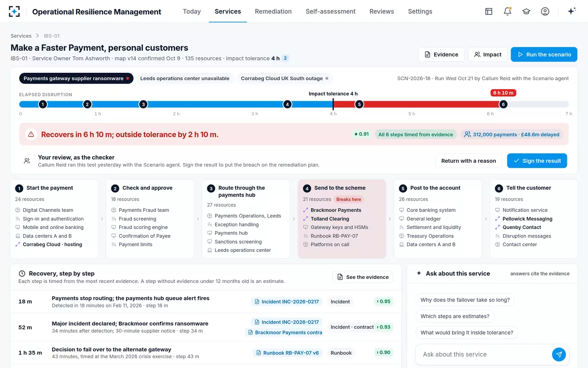
Task: Click Return with a reason
Action: (x=468, y=161)
